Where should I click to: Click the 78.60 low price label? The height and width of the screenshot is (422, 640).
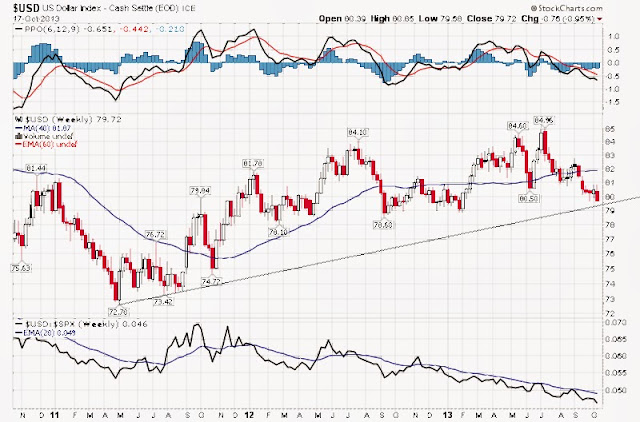[383, 224]
